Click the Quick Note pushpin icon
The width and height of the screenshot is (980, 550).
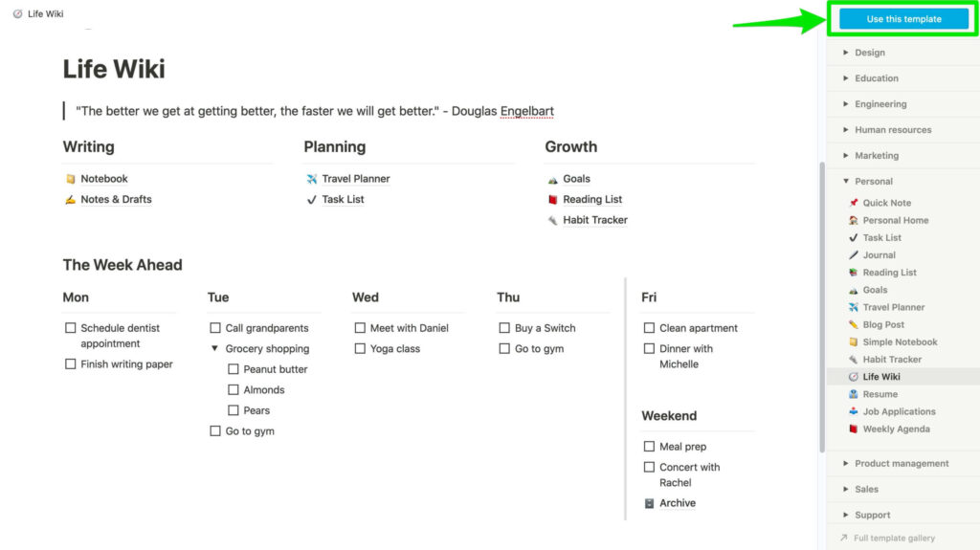(853, 203)
